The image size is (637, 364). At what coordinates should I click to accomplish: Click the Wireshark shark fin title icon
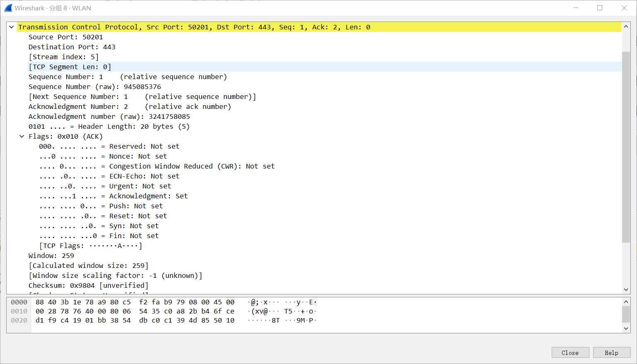[x=8, y=8]
